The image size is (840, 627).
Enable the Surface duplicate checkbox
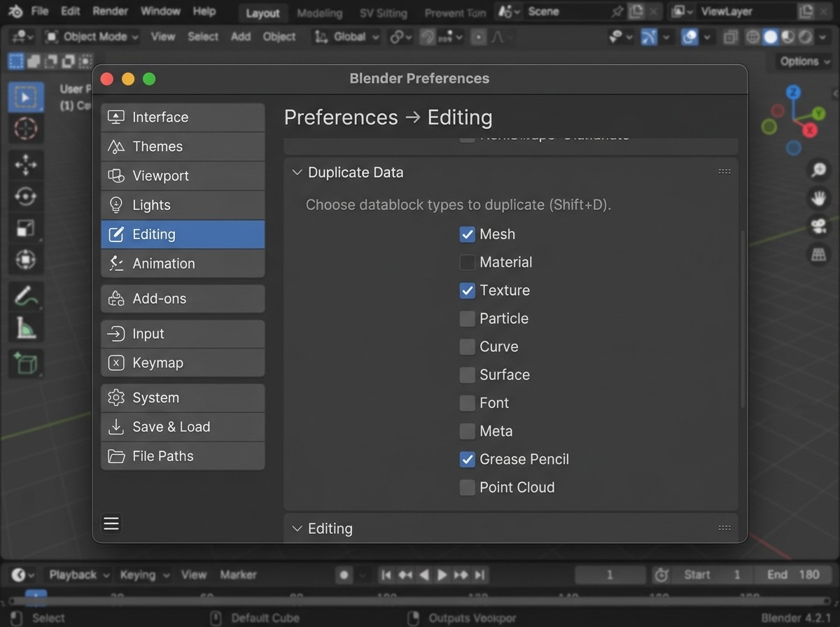click(x=467, y=375)
